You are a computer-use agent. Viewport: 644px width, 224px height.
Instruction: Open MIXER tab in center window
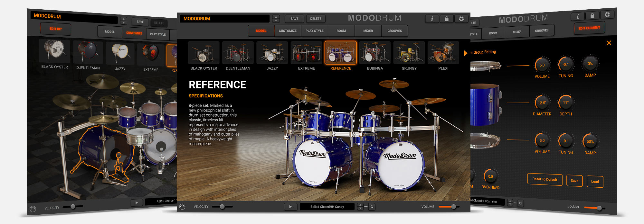[x=368, y=31]
